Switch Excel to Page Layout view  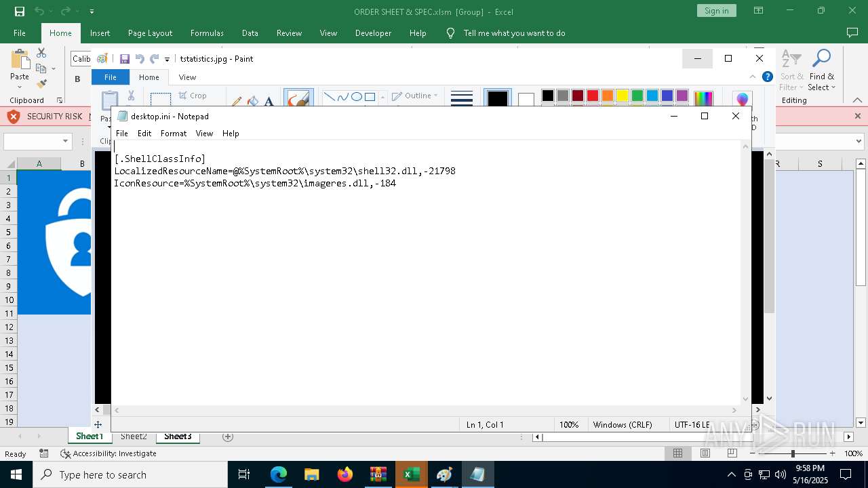[x=705, y=453]
